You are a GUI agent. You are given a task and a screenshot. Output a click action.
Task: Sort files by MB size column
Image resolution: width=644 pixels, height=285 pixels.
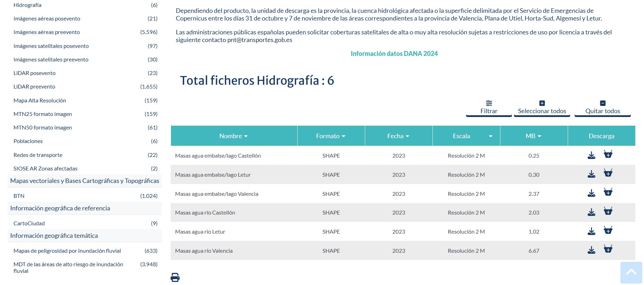[533, 136]
